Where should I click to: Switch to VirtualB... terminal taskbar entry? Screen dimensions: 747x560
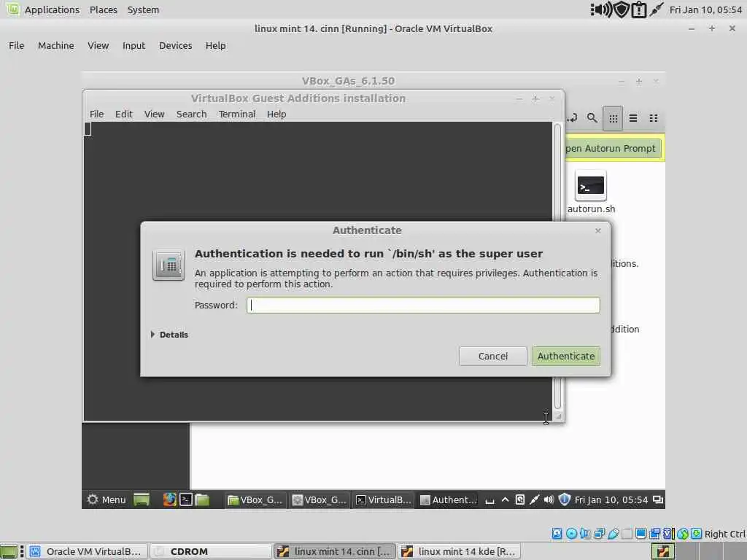384,499
